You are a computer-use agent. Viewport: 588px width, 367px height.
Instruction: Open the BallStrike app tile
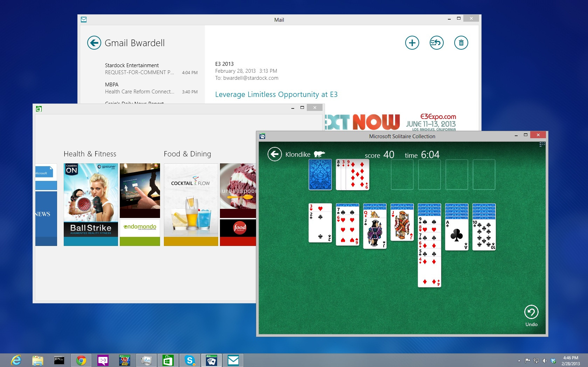[91, 205]
